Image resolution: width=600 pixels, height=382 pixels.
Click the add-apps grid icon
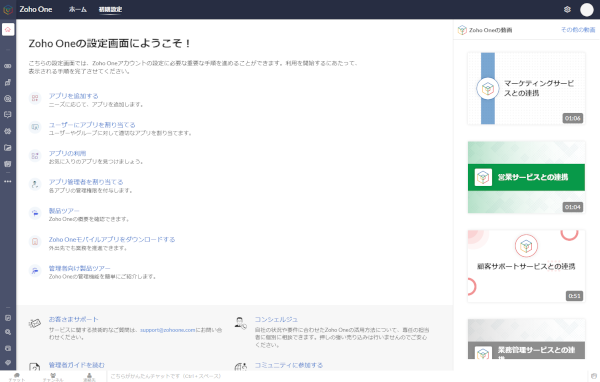click(35, 98)
